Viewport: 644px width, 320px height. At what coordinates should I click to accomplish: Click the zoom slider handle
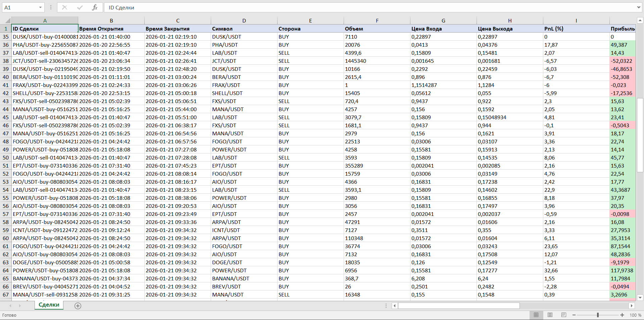[x=598, y=315]
